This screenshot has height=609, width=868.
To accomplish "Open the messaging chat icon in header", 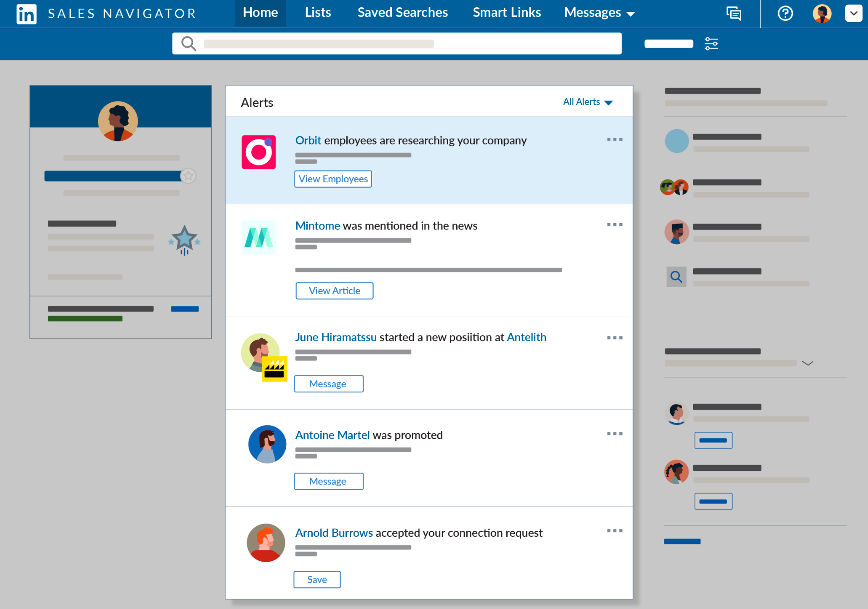I will coord(733,13).
